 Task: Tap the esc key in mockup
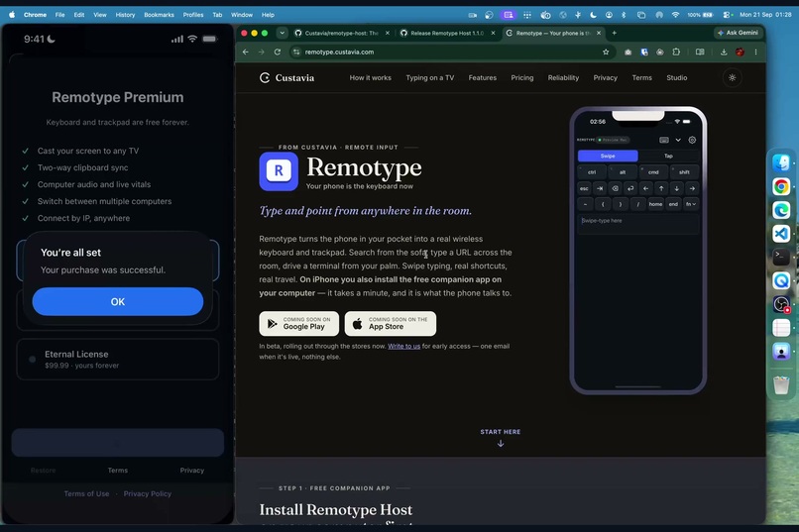click(584, 188)
